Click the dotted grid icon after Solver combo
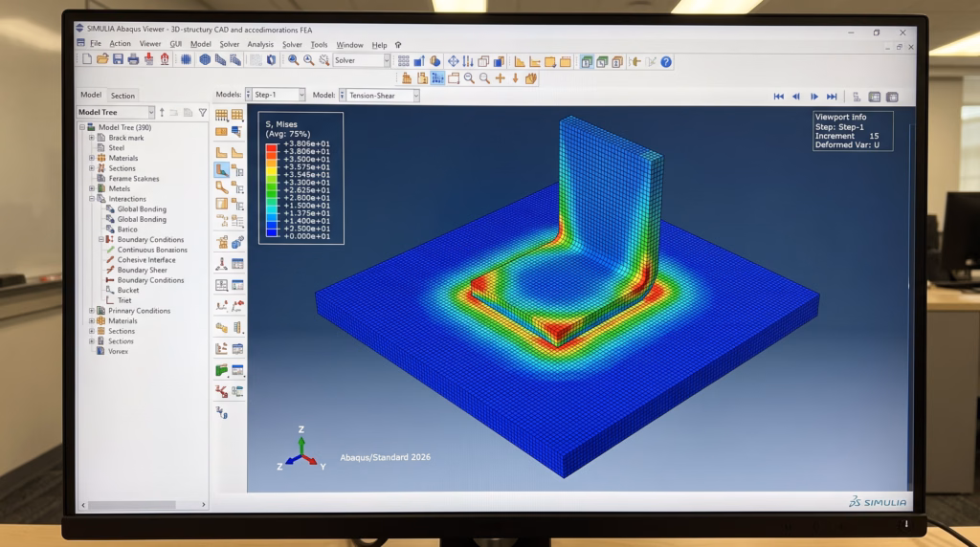 [x=404, y=61]
